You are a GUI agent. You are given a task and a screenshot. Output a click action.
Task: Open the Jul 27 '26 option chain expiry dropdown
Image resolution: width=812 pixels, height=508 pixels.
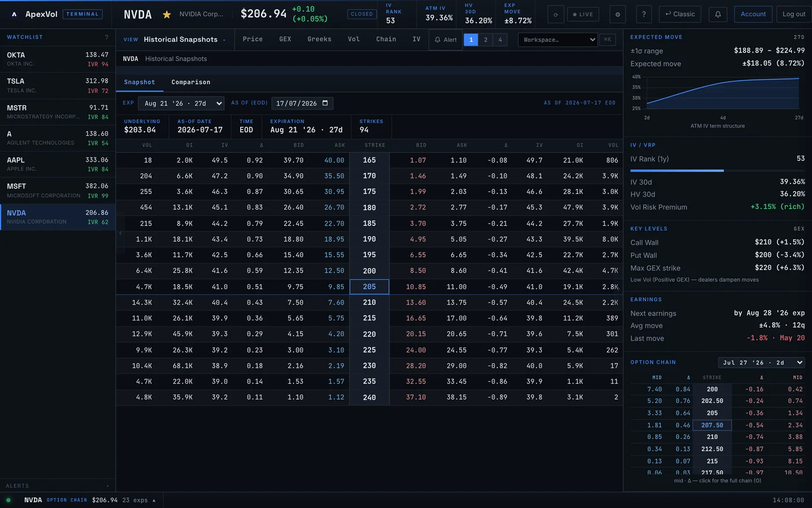click(x=761, y=362)
